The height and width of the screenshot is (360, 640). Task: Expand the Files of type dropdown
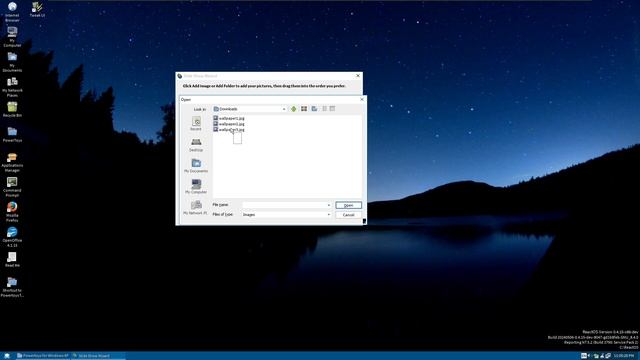pyautogui.click(x=329, y=215)
